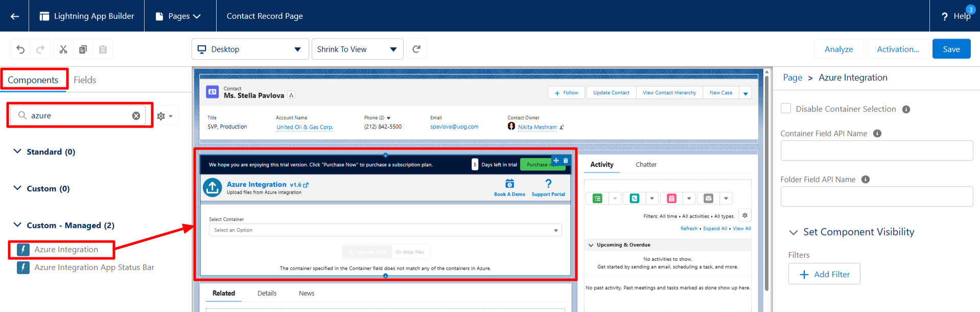Screen dimensions: 980x312
Task: Click the Refresh canvas icon
Action: 416,49
